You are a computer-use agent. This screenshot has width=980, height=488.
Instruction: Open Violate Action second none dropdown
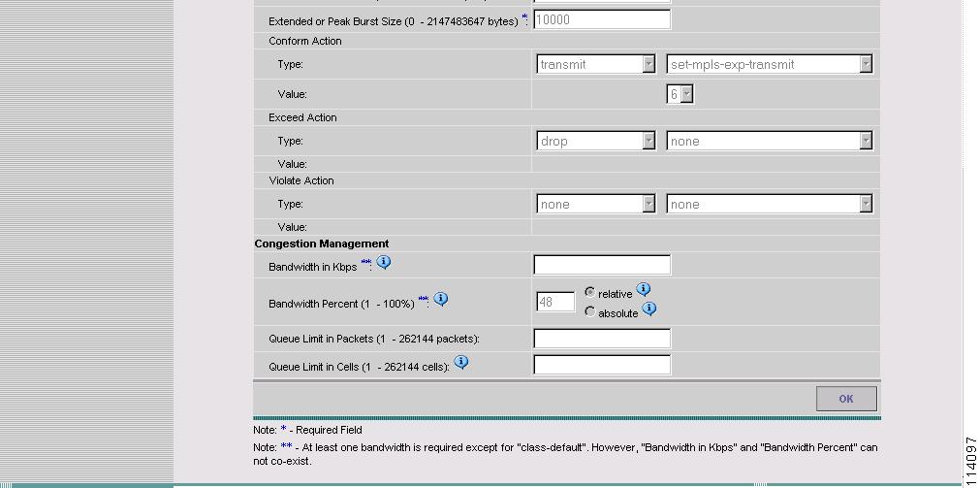[x=770, y=204]
